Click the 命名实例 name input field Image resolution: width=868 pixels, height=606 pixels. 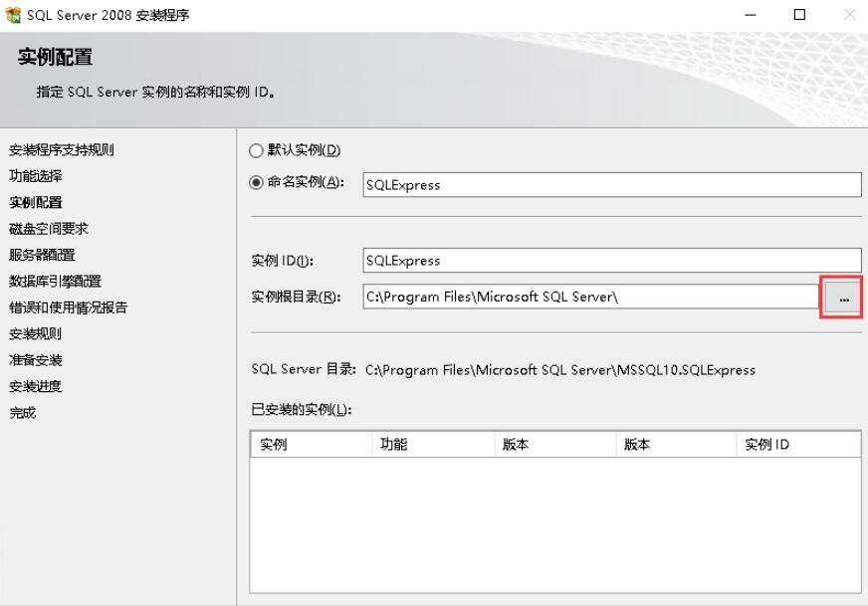612,185
